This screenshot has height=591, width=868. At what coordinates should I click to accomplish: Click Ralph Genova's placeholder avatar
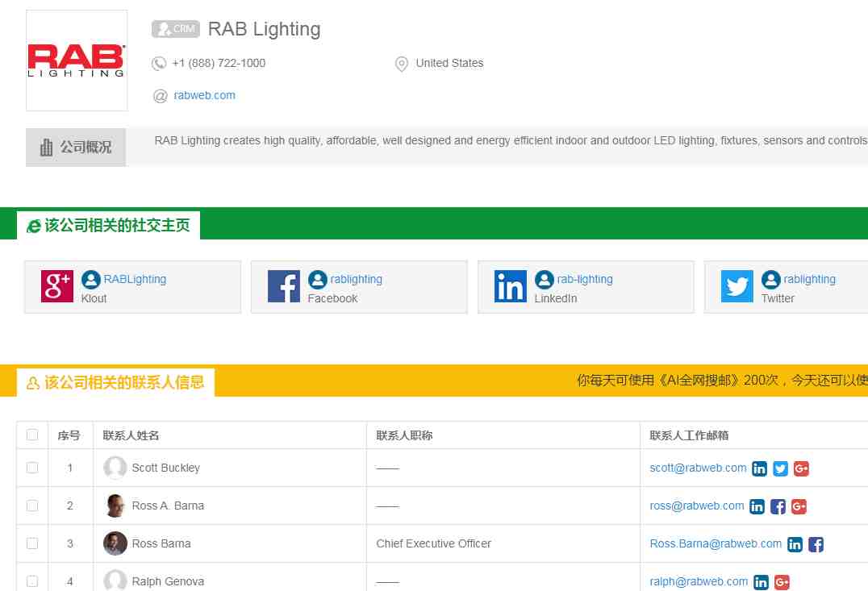[115, 581]
